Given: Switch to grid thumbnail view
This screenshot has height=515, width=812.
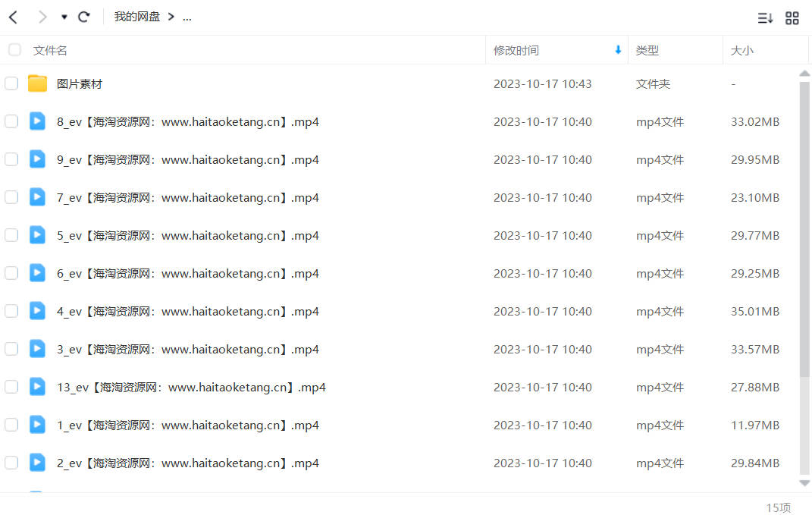Looking at the screenshot, I should click(792, 18).
